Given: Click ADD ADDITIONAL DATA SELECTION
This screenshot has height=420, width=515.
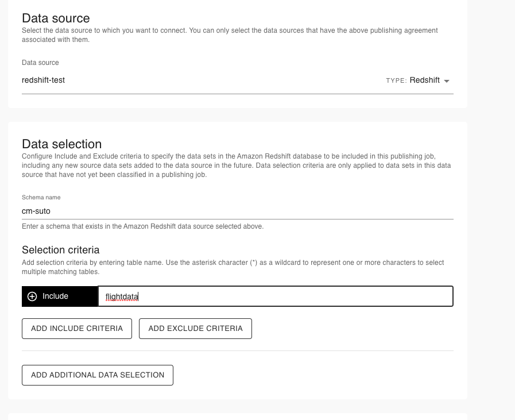Looking at the screenshot, I should pos(97,375).
